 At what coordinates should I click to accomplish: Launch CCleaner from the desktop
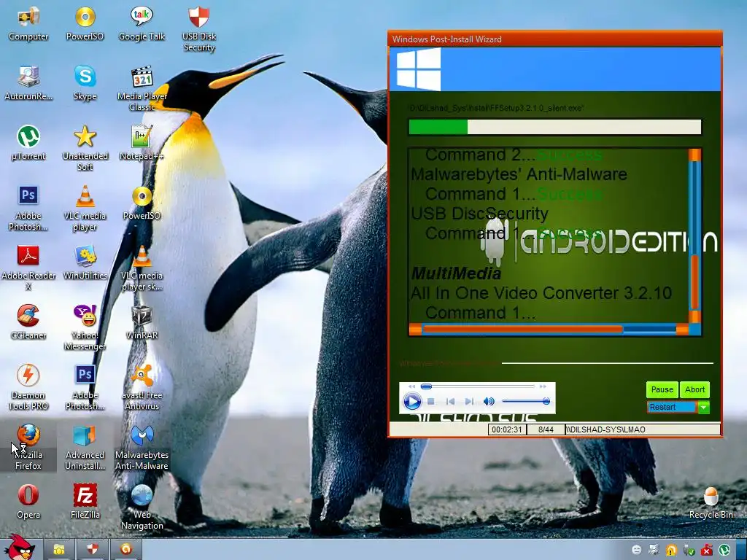tap(28, 322)
